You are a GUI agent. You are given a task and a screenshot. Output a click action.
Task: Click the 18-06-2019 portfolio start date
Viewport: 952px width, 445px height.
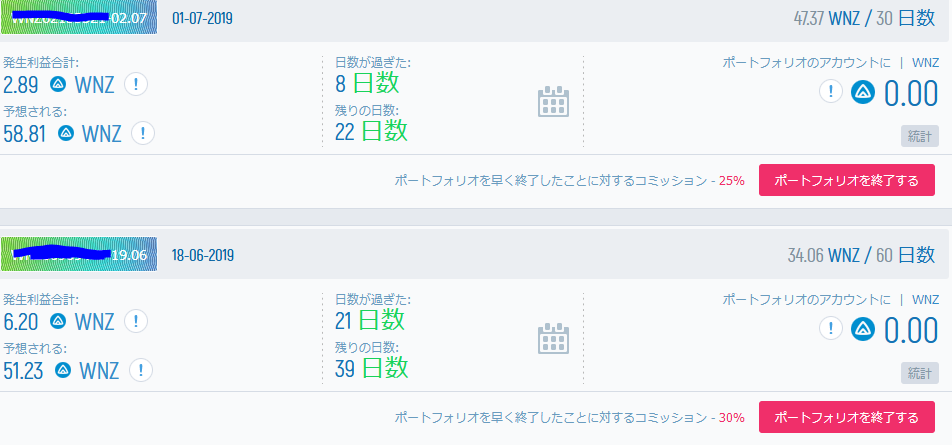pos(203,255)
